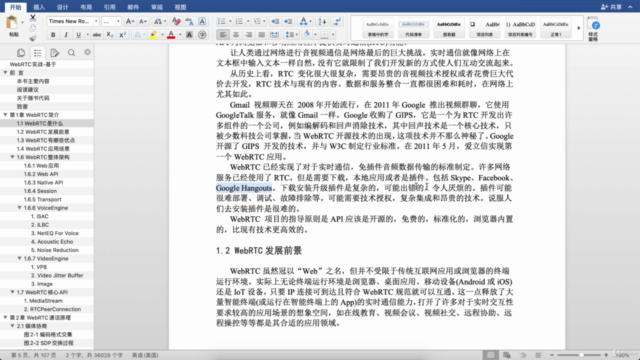Click the Sort A-Z icon
The width and height of the screenshot is (640, 360).
click(322, 21)
